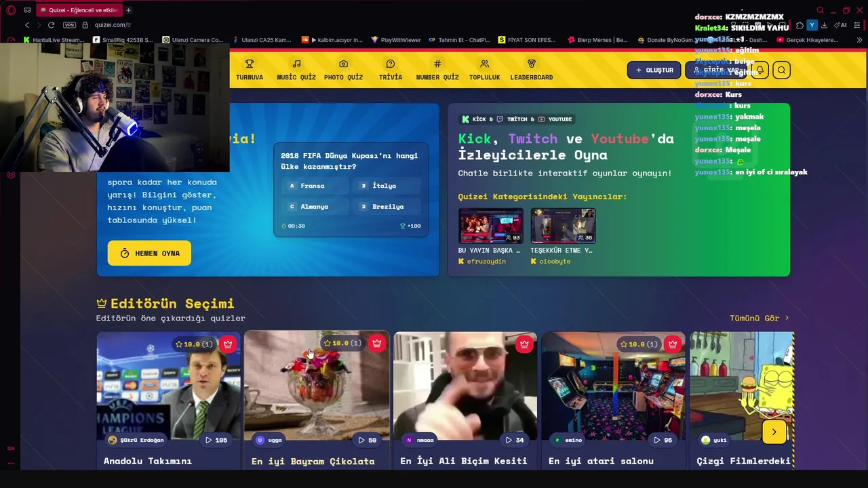Open the Number Quiz section

click(x=437, y=70)
